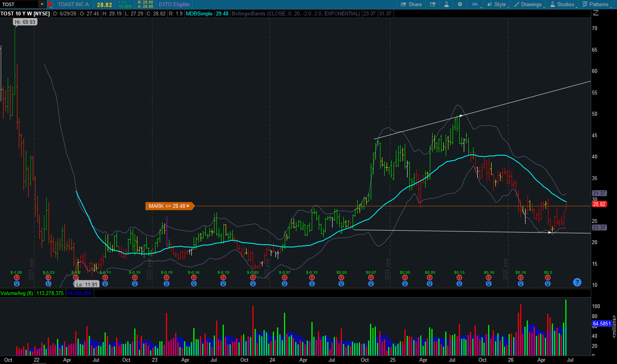Click the blue earnings icon under $0.02

point(341,283)
